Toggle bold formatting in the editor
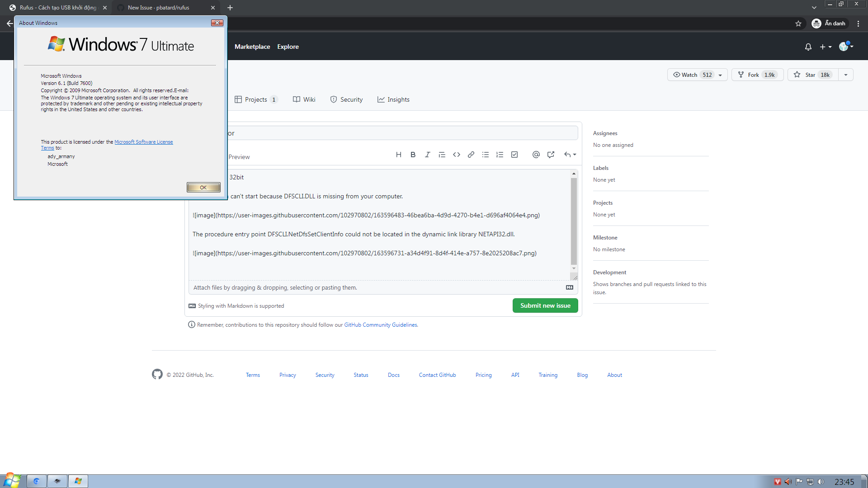 pyautogui.click(x=413, y=155)
